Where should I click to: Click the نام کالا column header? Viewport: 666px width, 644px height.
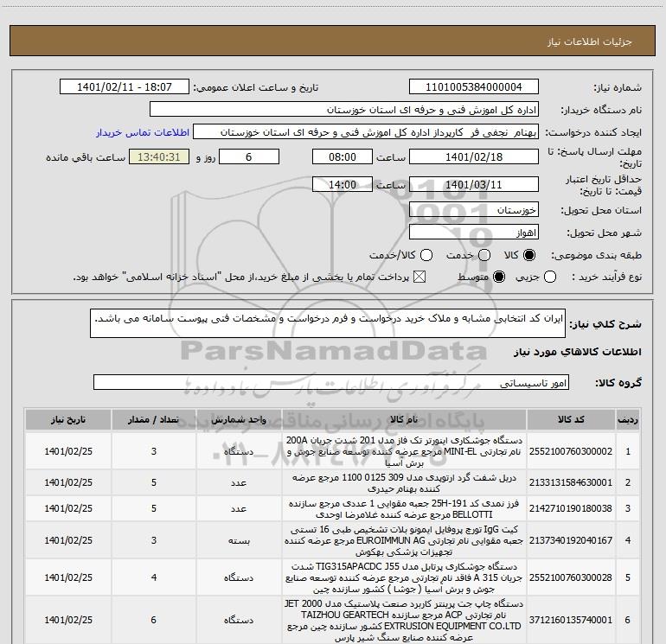pyautogui.click(x=404, y=420)
